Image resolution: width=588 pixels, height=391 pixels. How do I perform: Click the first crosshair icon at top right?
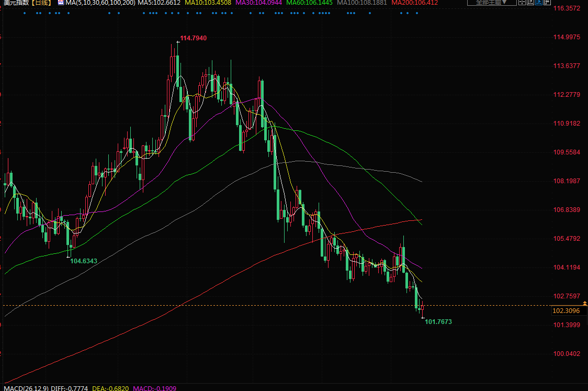click(522, 2)
